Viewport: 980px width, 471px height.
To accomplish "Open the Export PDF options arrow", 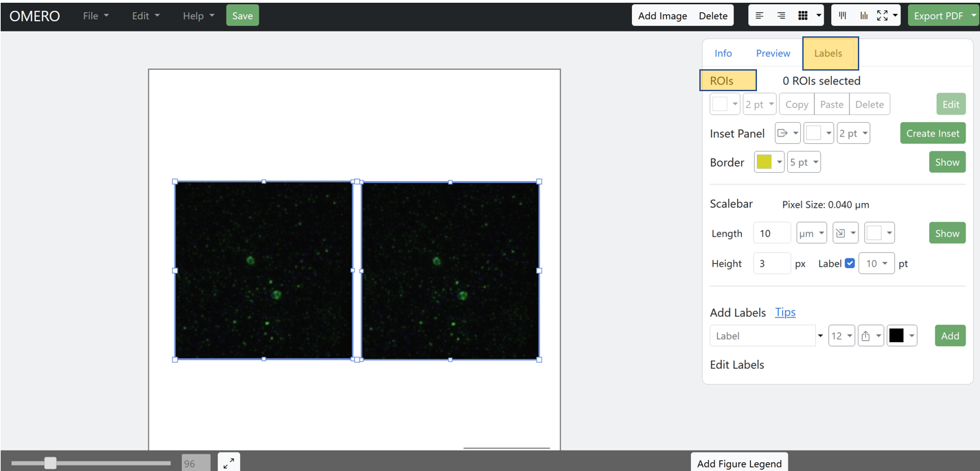I will (x=975, y=16).
